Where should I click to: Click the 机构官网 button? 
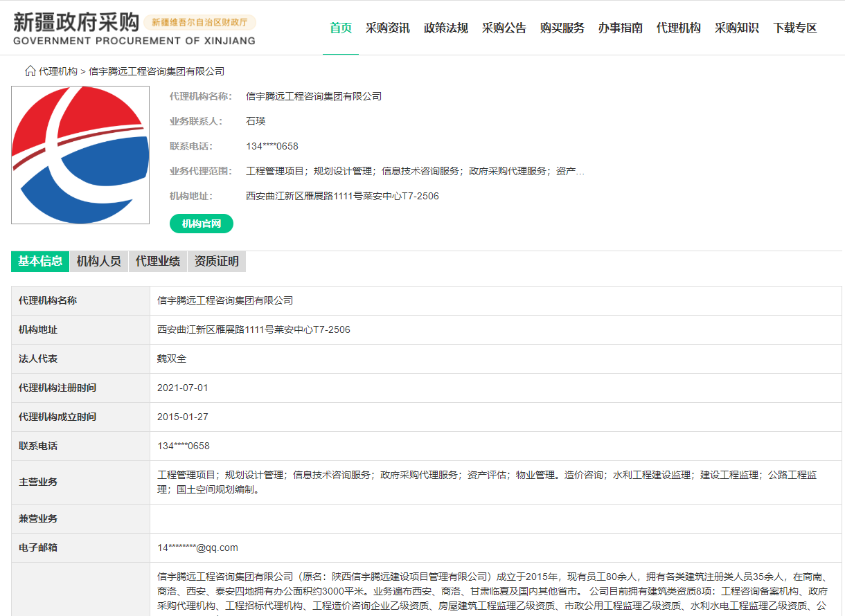pyautogui.click(x=201, y=224)
